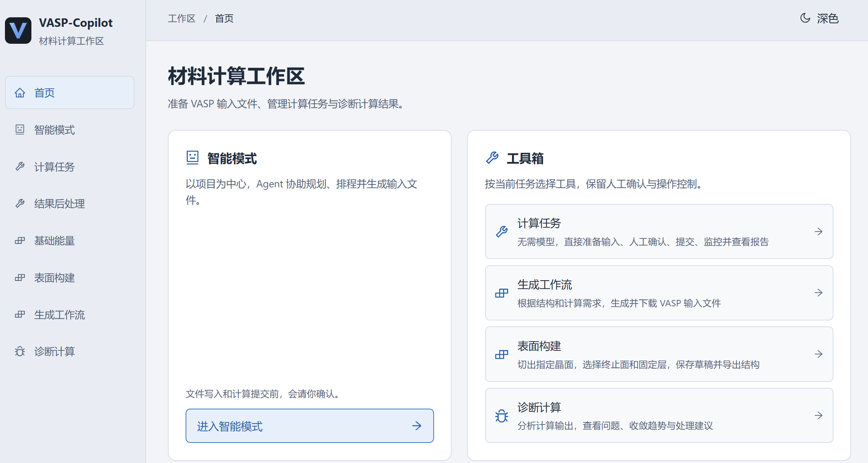Open 表面构建 from the sidebar

click(x=70, y=278)
